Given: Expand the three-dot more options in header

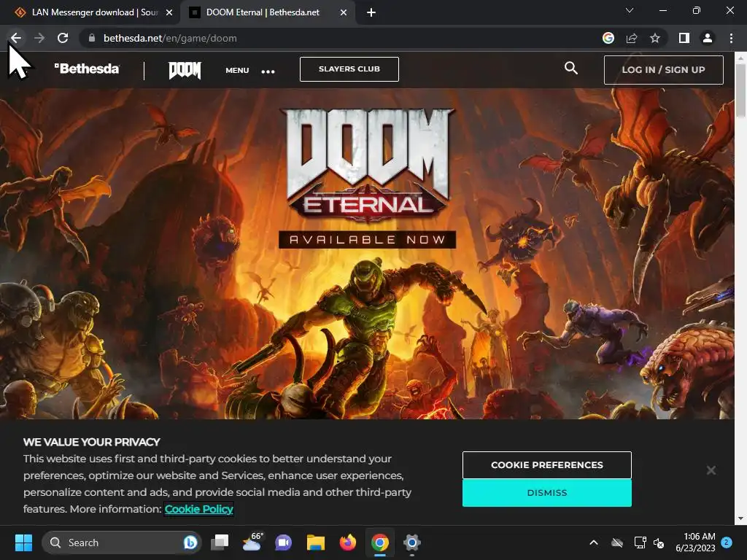Looking at the screenshot, I should pyautogui.click(x=268, y=71).
